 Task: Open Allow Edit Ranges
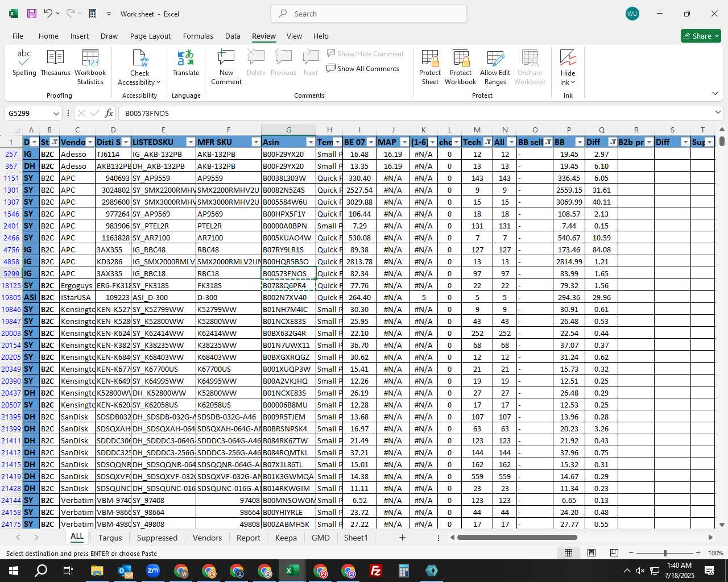coord(495,68)
